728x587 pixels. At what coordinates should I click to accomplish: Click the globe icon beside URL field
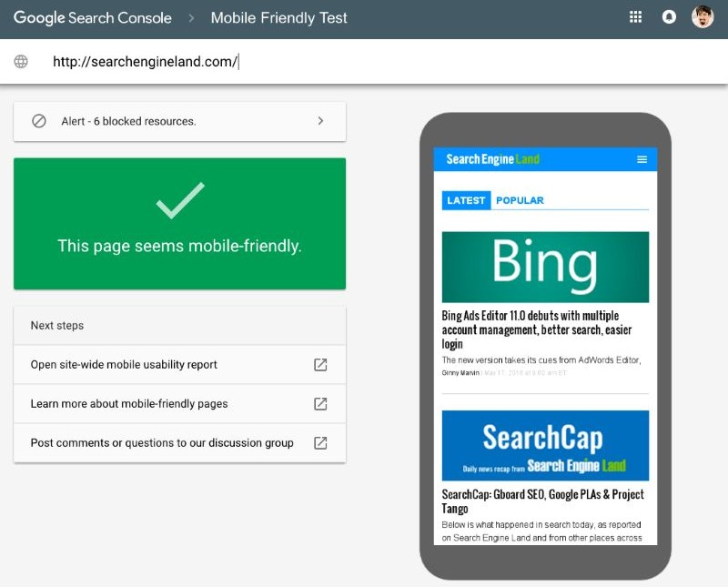(21, 61)
